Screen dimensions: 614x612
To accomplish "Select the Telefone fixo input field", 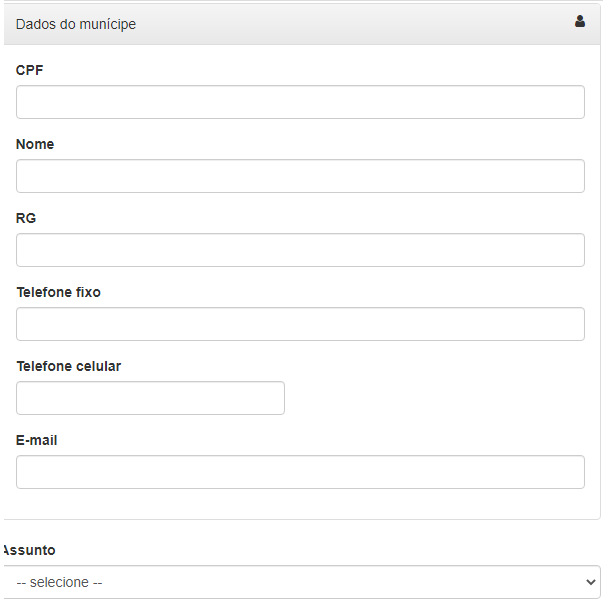I will (x=300, y=324).
